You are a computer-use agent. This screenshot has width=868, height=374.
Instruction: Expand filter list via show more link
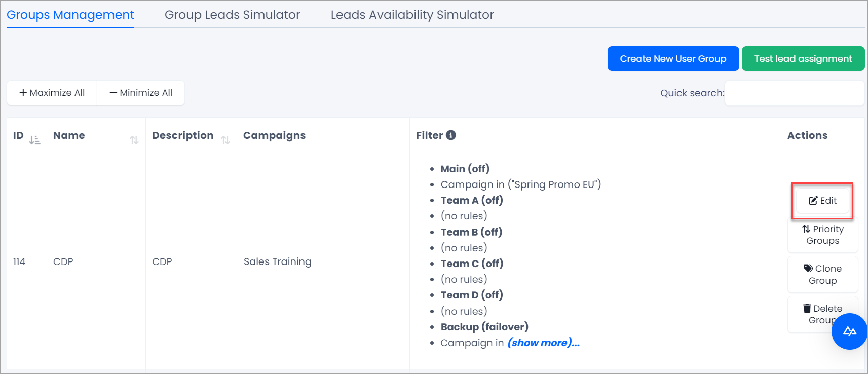coord(544,343)
